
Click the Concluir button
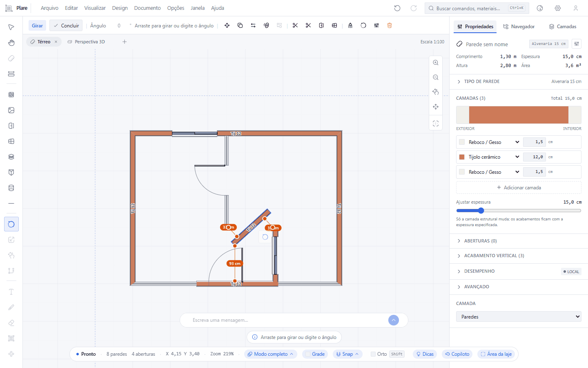click(66, 25)
